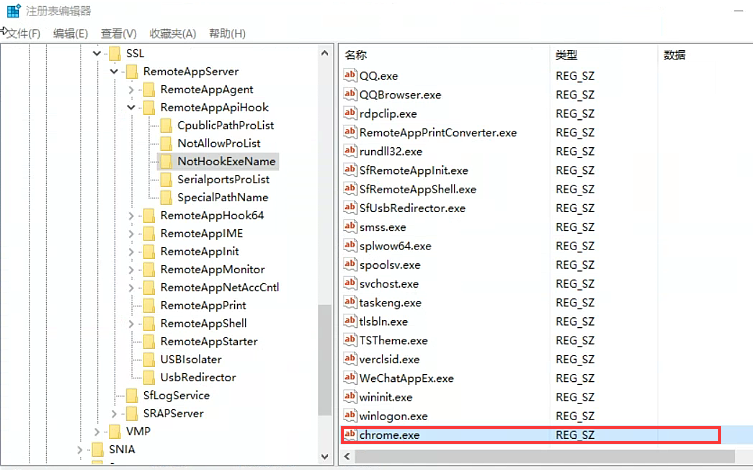Expand the RemoteAppHook64 node
Screen dimensions: 753x470
point(131,216)
